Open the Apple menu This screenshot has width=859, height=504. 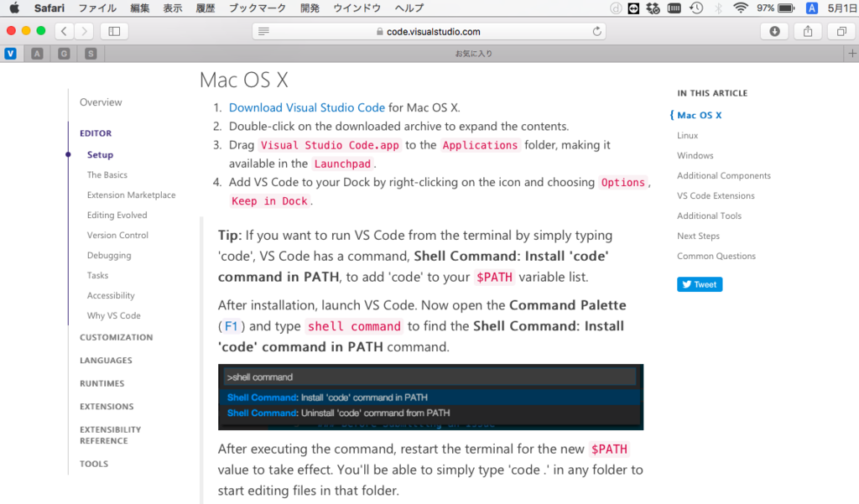14,8
